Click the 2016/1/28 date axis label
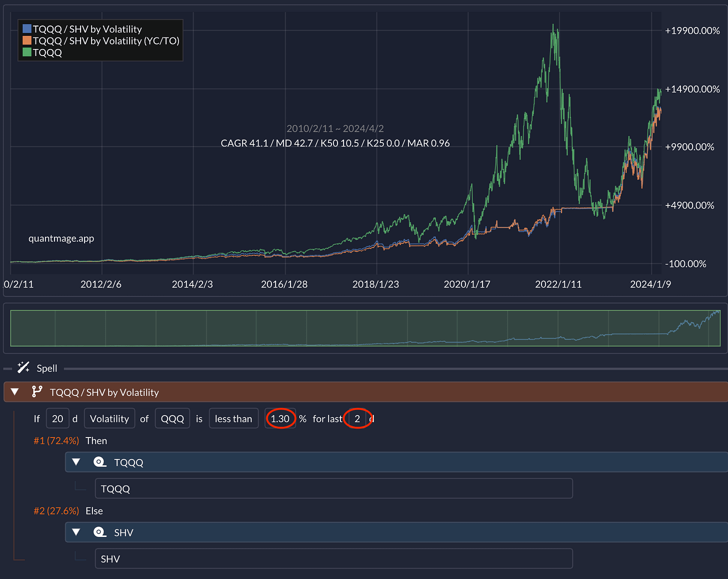This screenshot has height=579, width=728. pyautogui.click(x=284, y=284)
